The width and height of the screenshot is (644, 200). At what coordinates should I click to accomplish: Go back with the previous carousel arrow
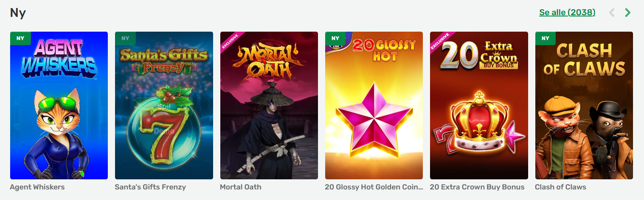611,13
